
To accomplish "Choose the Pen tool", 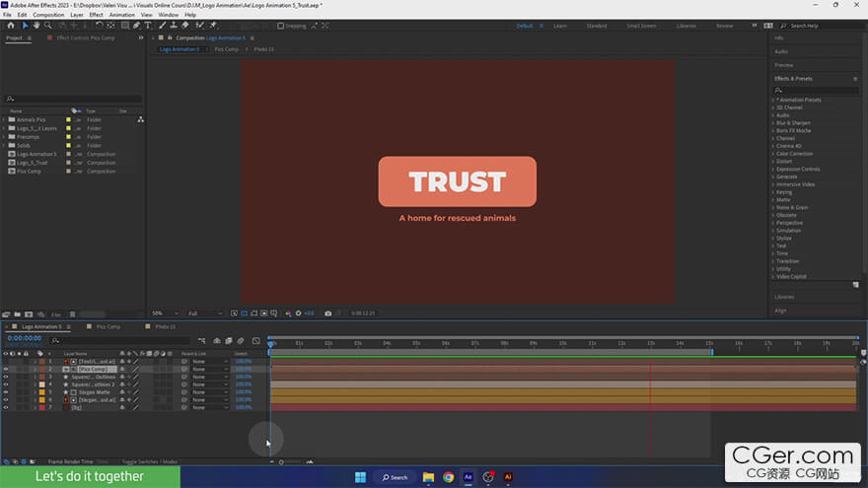I will [x=136, y=26].
